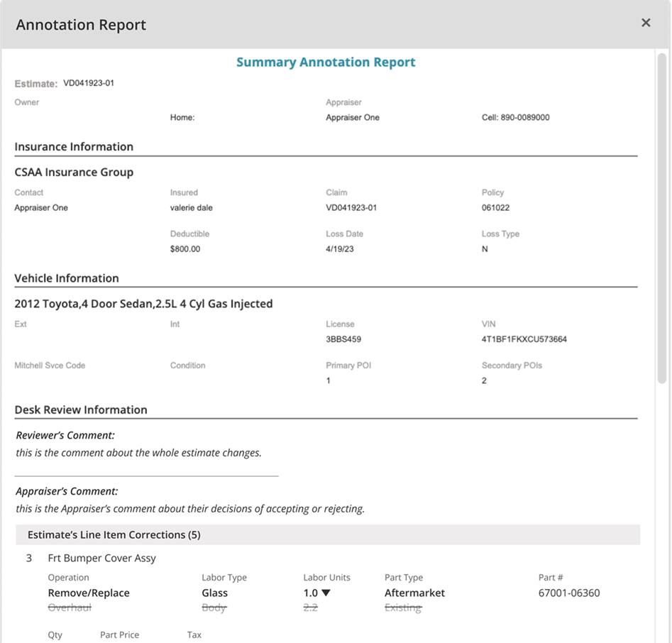Click the Glass labor type value
The width and height of the screenshot is (672, 643).
tap(215, 593)
